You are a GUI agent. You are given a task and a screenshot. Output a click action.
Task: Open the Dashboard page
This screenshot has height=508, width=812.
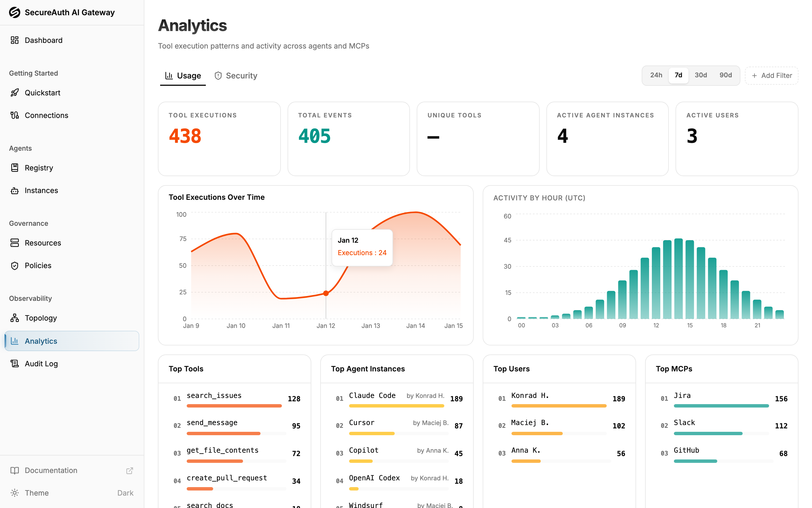(72, 40)
